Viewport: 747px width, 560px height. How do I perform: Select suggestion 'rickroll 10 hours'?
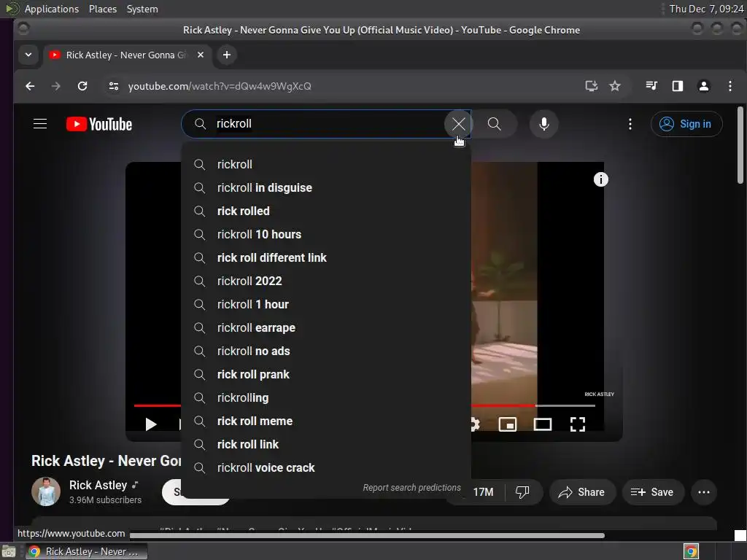(x=326, y=234)
